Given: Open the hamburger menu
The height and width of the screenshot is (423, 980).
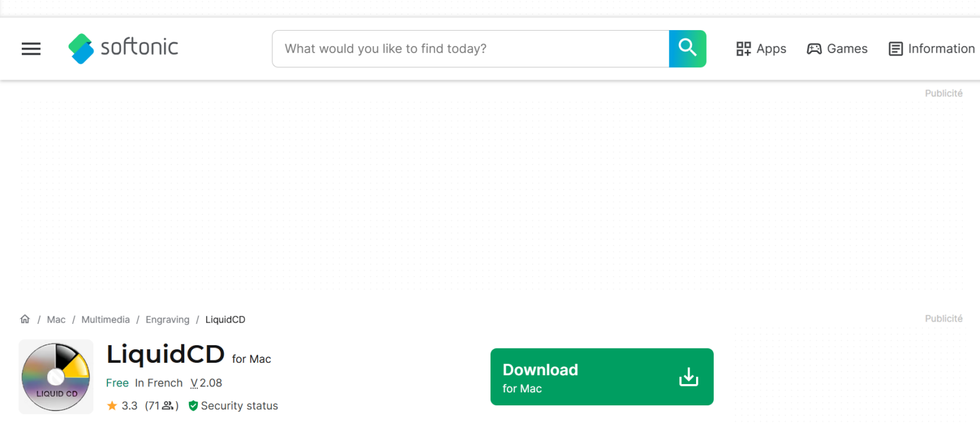Looking at the screenshot, I should click(x=31, y=49).
